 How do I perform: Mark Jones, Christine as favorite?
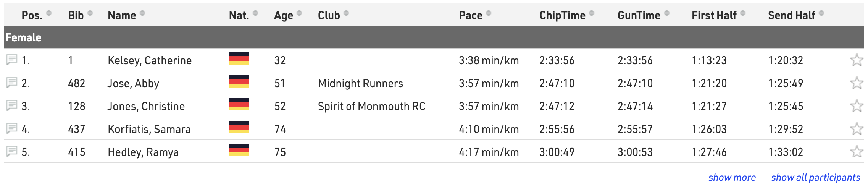(857, 106)
